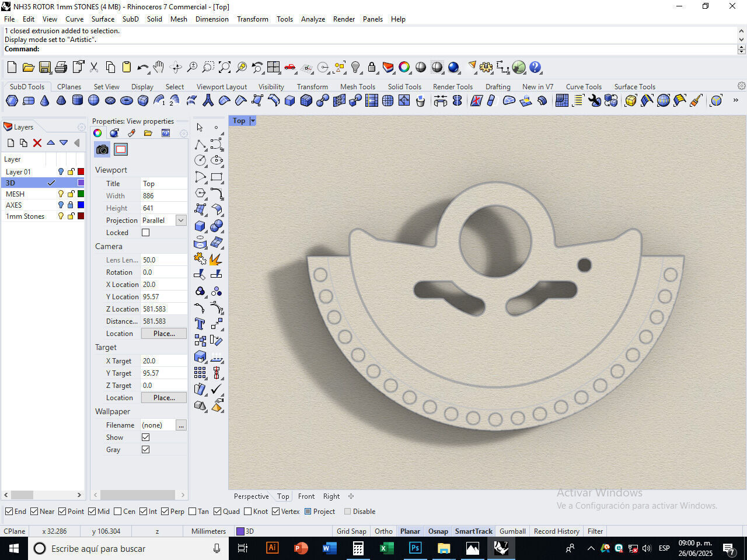Click the red color swatch of Layer 01
The width and height of the screenshot is (747, 560).
[81, 172]
